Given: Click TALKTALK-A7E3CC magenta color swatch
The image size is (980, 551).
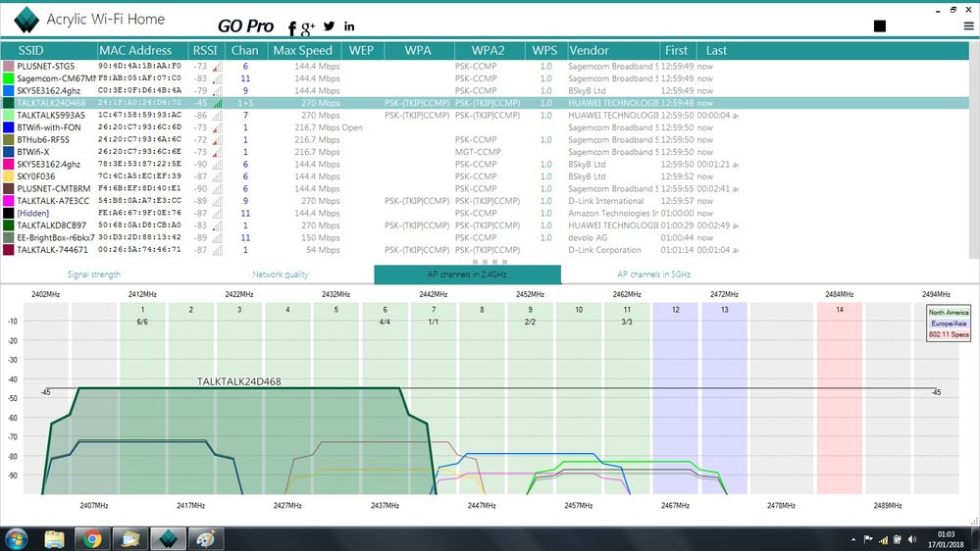Looking at the screenshot, I should tap(8, 201).
